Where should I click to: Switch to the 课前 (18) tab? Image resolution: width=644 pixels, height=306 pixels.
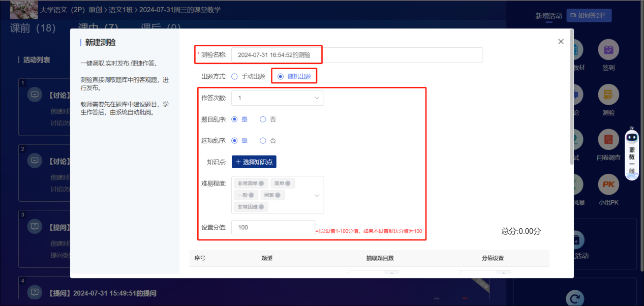point(33,28)
